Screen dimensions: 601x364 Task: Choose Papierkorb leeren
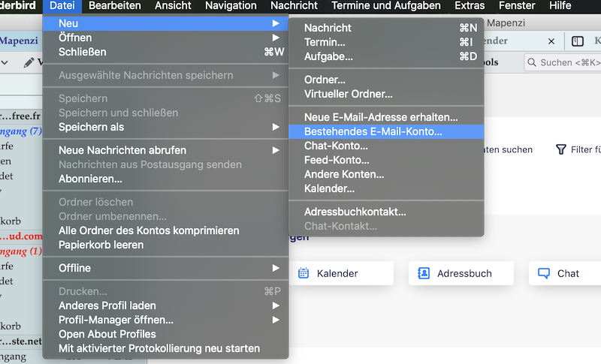(x=165, y=245)
